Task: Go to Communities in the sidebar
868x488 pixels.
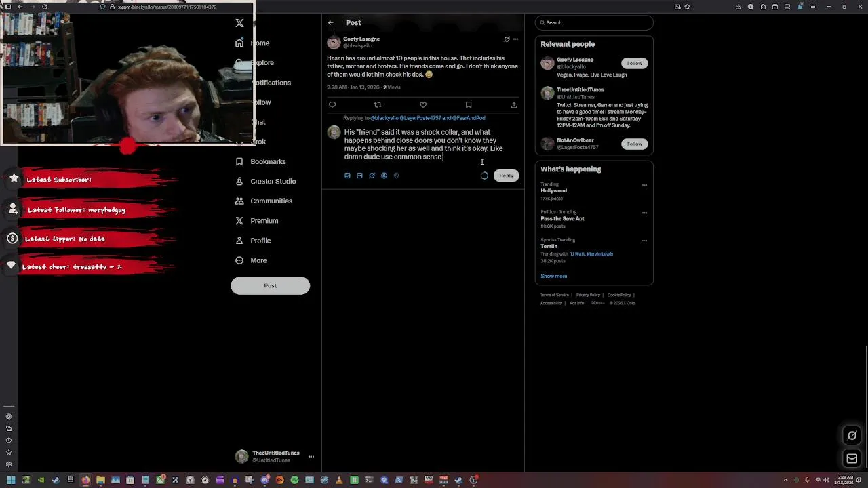Action: pyautogui.click(x=263, y=201)
